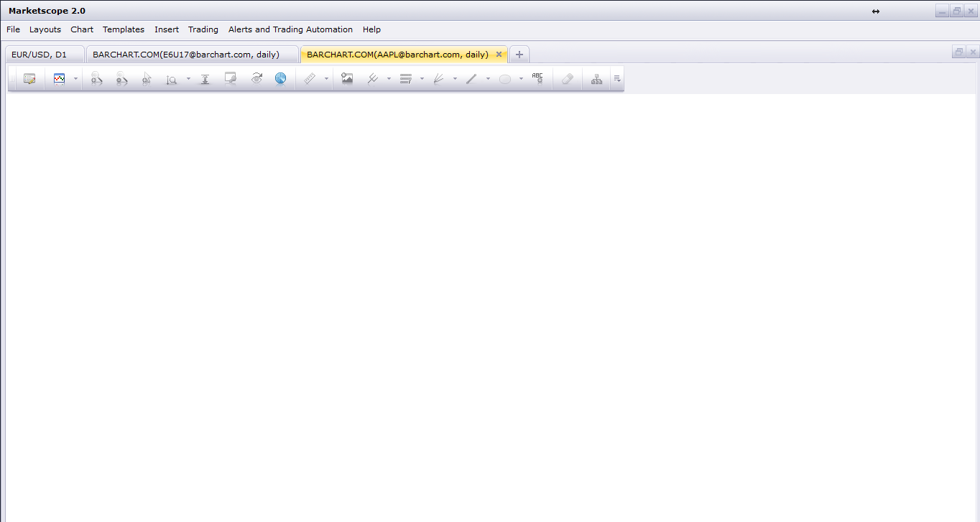Viewport: 980px width, 522px height.
Task: Open the ruler tool dropdown arrow
Action: coord(326,79)
